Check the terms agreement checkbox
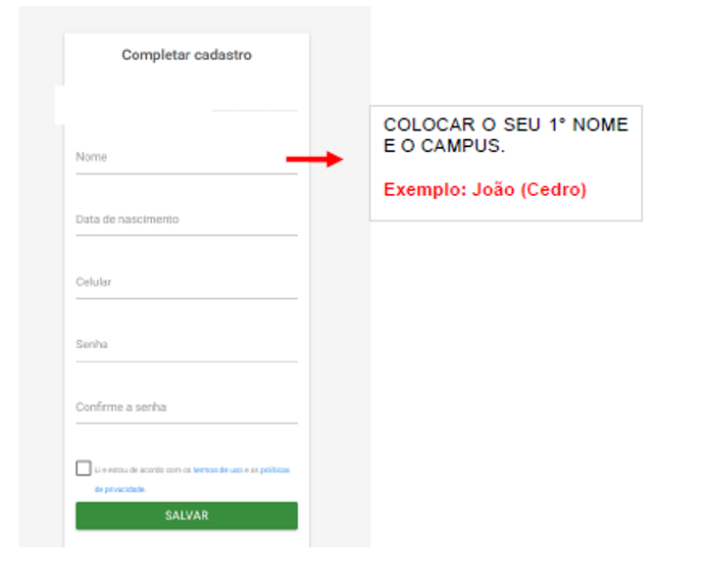708x588 pixels. (83, 468)
